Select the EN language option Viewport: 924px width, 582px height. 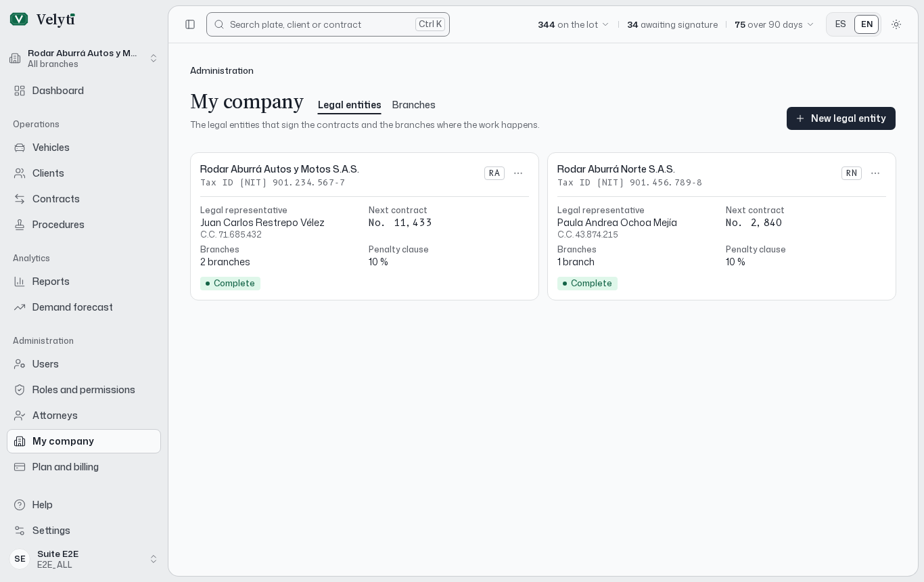click(x=867, y=24)
